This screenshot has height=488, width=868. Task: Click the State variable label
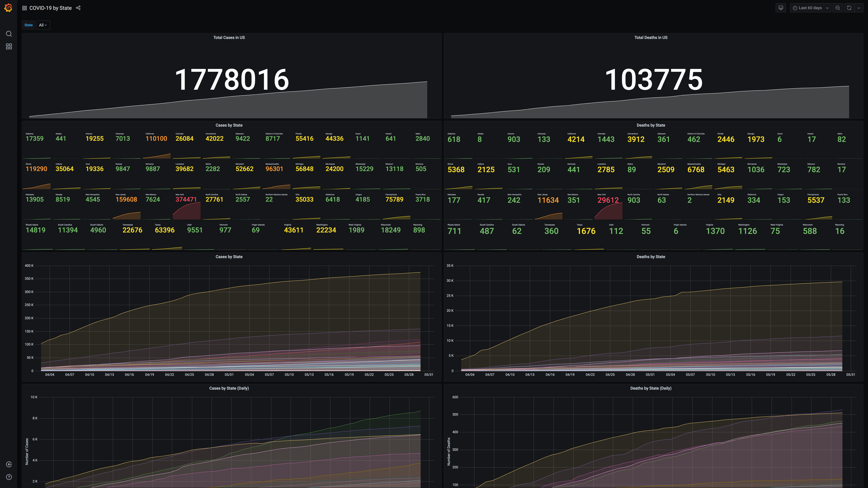click(x=29, y=25)
